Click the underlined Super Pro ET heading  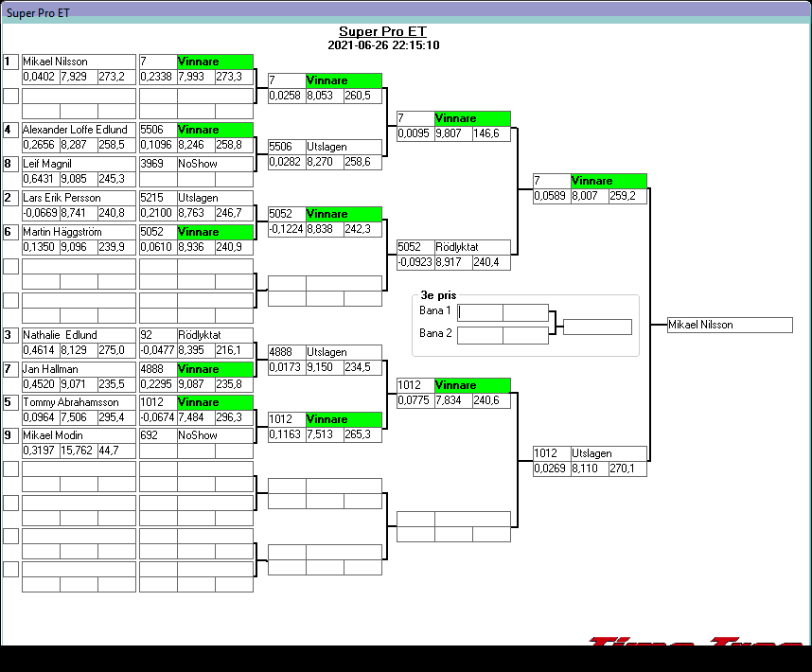382,31
